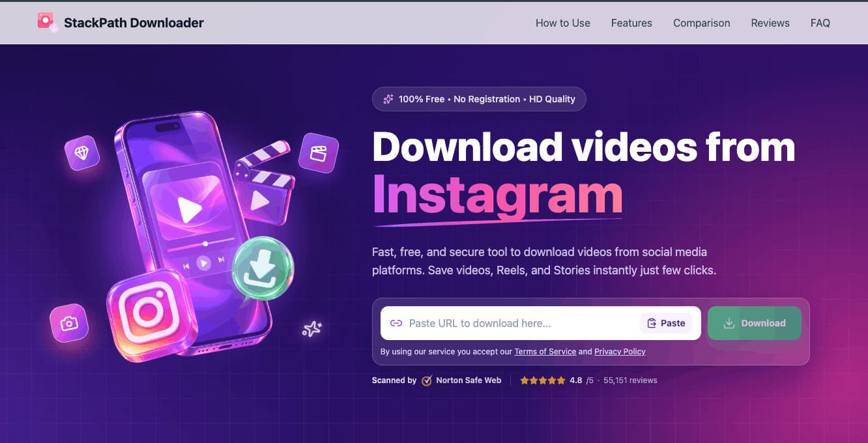Open the Terms of Service link
This screenshot has height=443, width=868.
click(x=545, y=352)
